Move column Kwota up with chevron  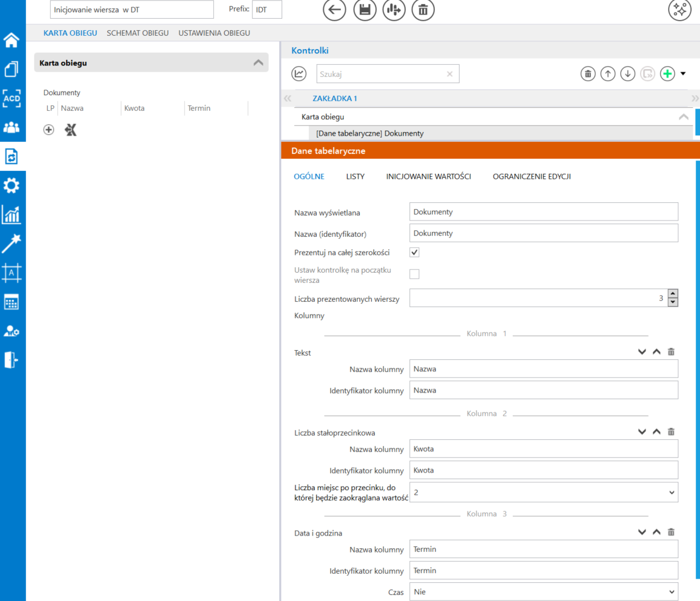pos(656,432)
